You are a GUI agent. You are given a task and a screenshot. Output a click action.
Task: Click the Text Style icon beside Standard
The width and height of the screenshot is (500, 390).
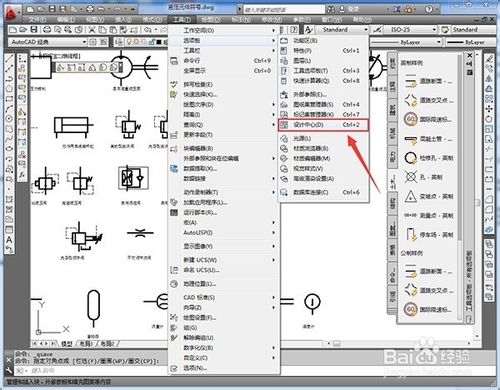click(309, 30)
